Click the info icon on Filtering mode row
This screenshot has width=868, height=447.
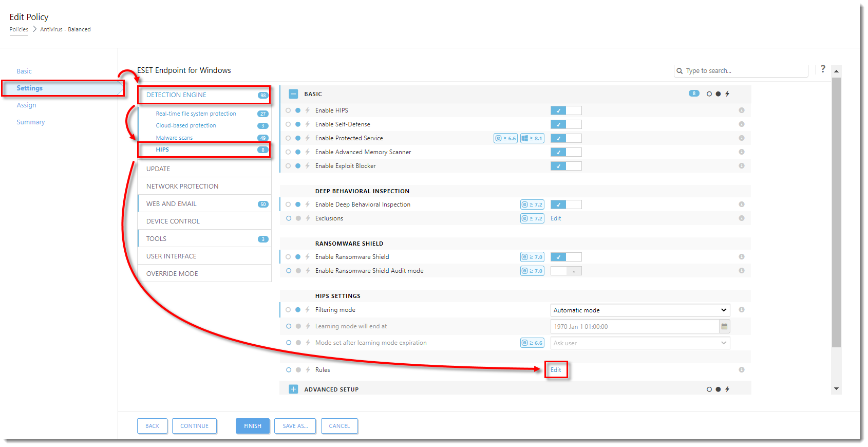pyautogui.click(x=741, y=310)
